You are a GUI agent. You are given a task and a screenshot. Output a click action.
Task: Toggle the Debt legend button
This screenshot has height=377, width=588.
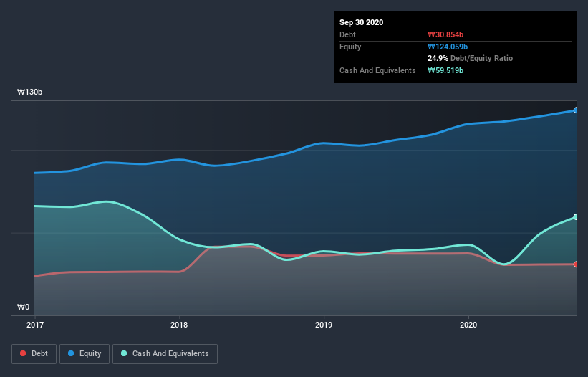pos(34,354)
